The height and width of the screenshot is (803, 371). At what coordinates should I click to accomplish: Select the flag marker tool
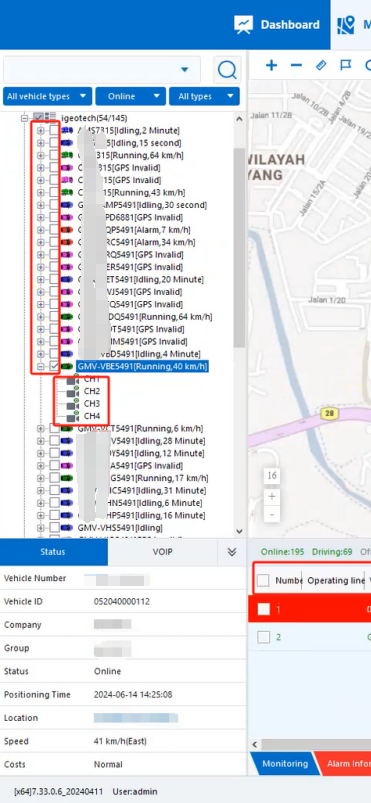pos(346,65)
